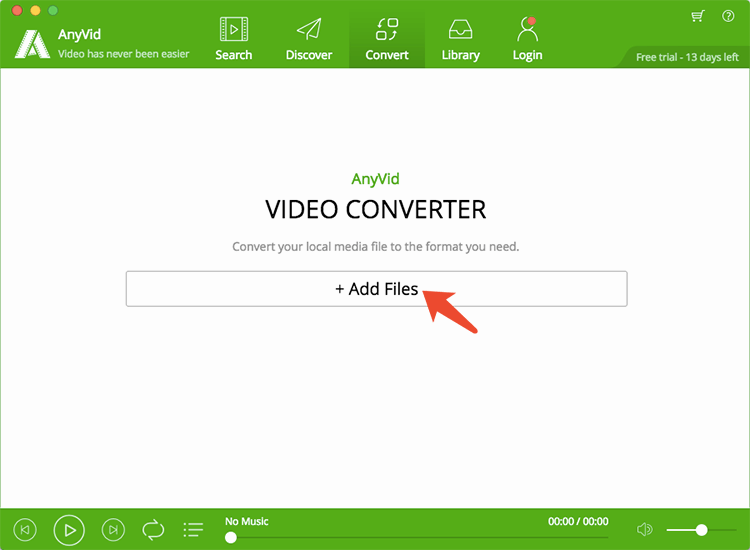Click Free trial - 13 days left
Image resolution: width=750 pixels, height=550 pixels.
(687, 57)
